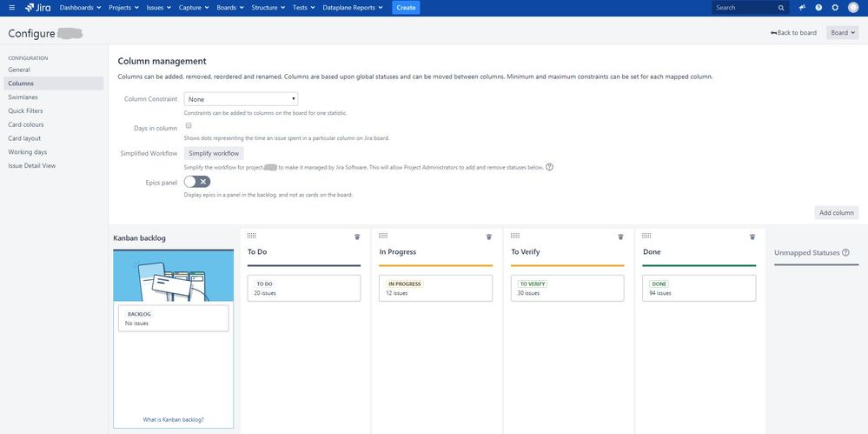Enable the Days in column checkbox
The image size is (868, 434).
pyautogui.click(x=189, y=126)
